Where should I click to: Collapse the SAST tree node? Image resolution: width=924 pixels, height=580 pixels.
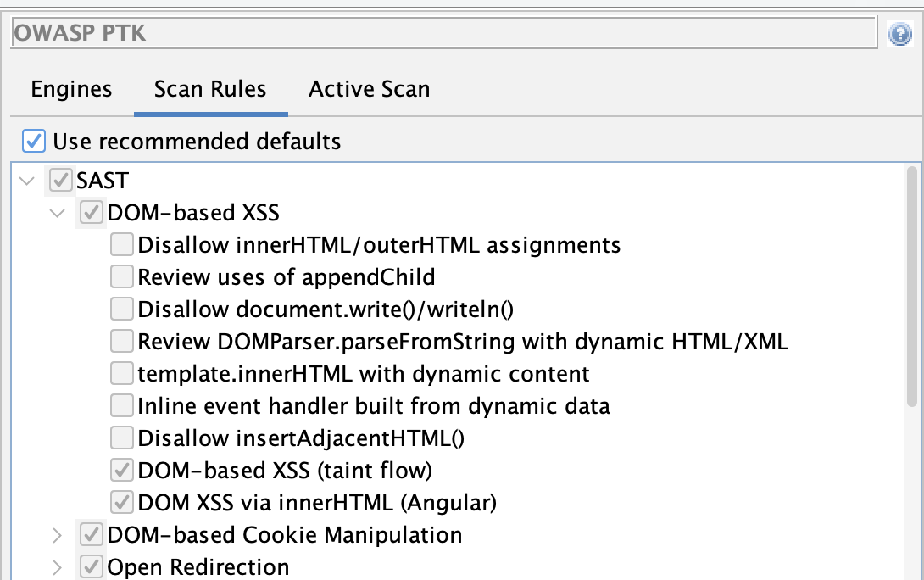coord(27,181)
